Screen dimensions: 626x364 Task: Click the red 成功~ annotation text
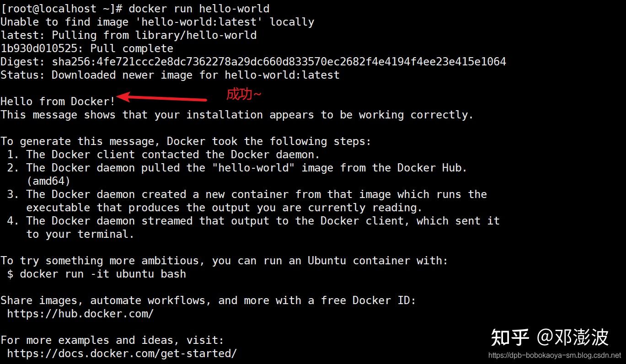244,94
